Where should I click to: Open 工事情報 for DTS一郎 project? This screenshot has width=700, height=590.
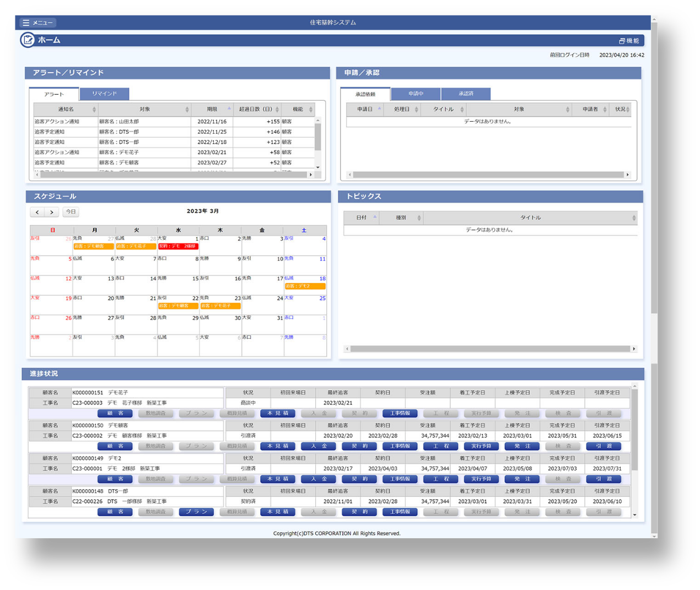[x=400, y=512]
